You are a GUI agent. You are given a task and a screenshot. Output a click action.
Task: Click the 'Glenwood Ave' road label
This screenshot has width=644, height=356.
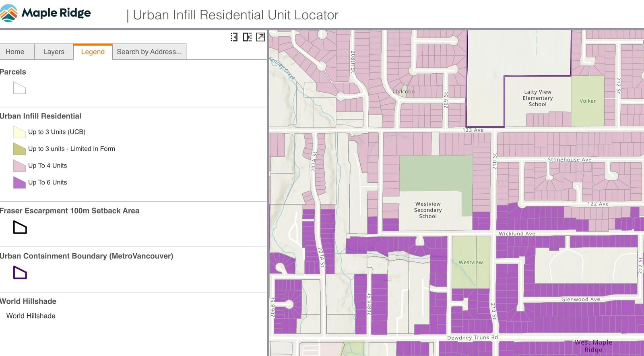[x=580, y=300]
